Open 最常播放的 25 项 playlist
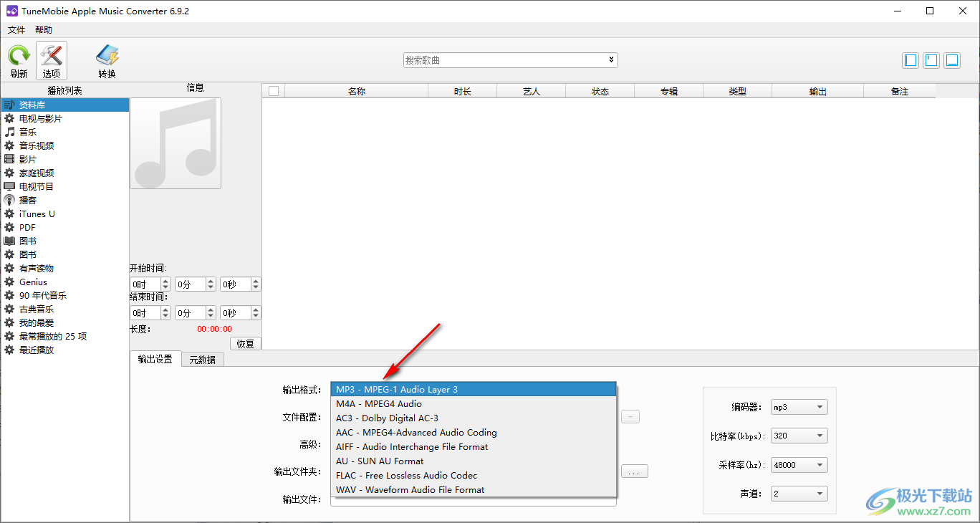Viewport: 980px width, 523px height. point(65,336)
